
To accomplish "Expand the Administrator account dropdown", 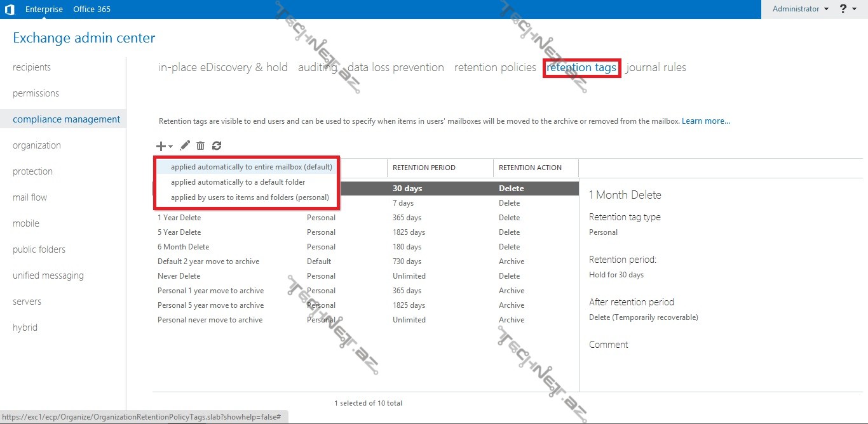I will pos(800,9).
